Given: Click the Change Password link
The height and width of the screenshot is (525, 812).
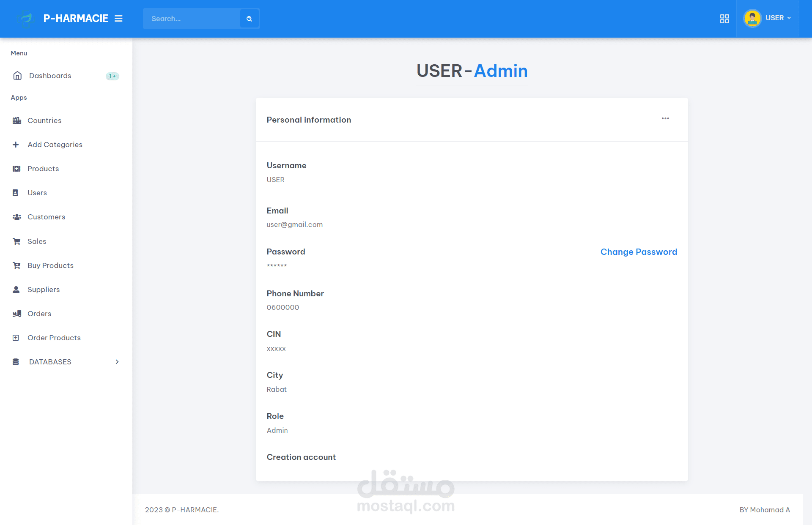Looking at the screenshot, I should point(639,252).
